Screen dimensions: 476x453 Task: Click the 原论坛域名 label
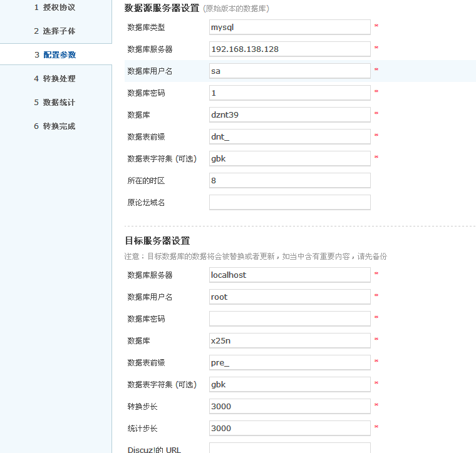146,202
